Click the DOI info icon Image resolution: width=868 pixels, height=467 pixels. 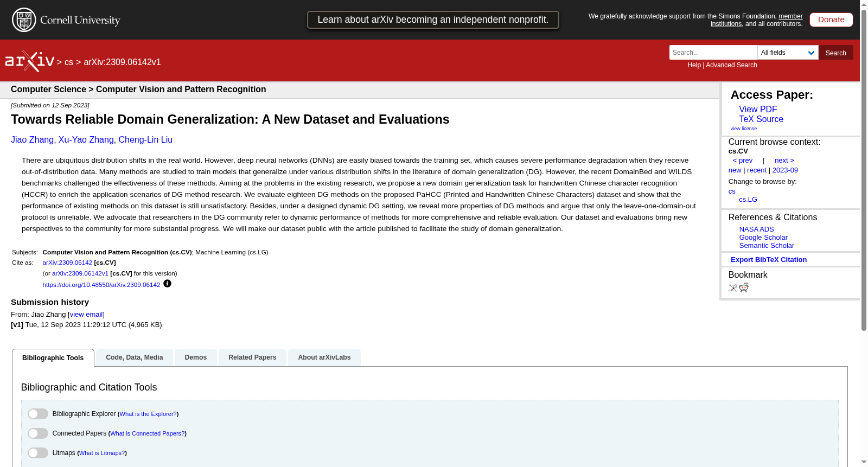pos(167,284)
